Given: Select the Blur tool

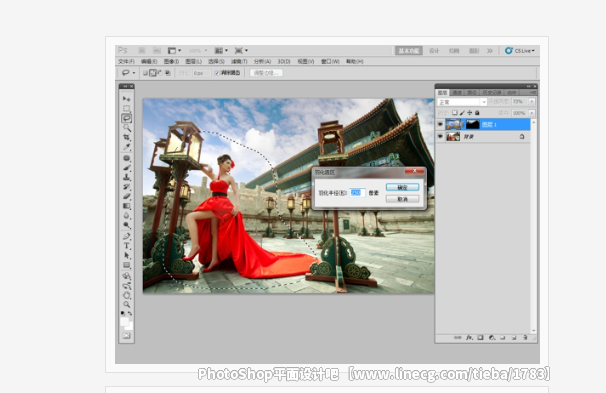Looking at the screenshot, I should coord(126,216).
